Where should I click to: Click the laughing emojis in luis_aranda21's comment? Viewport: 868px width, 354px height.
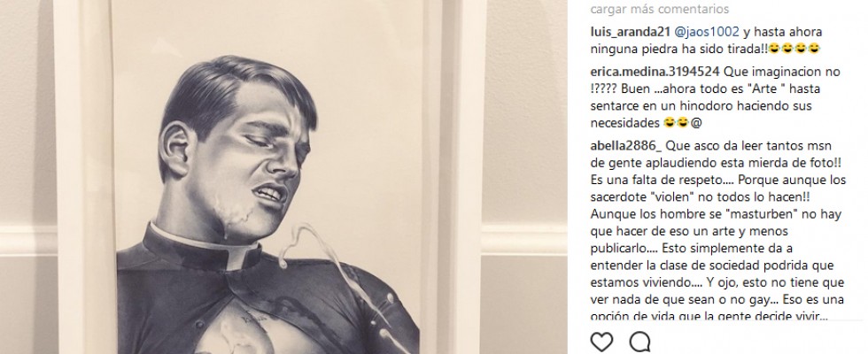click(x=794, y=50)
